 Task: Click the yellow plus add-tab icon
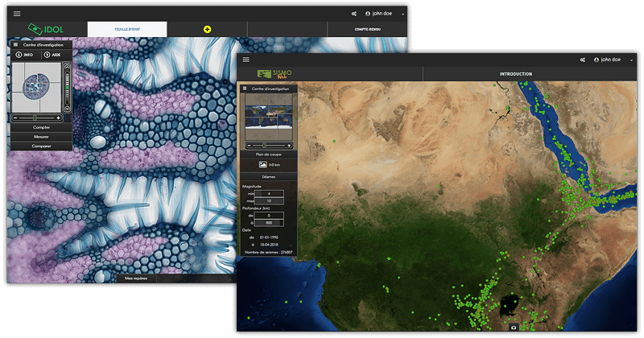point(207,29)
